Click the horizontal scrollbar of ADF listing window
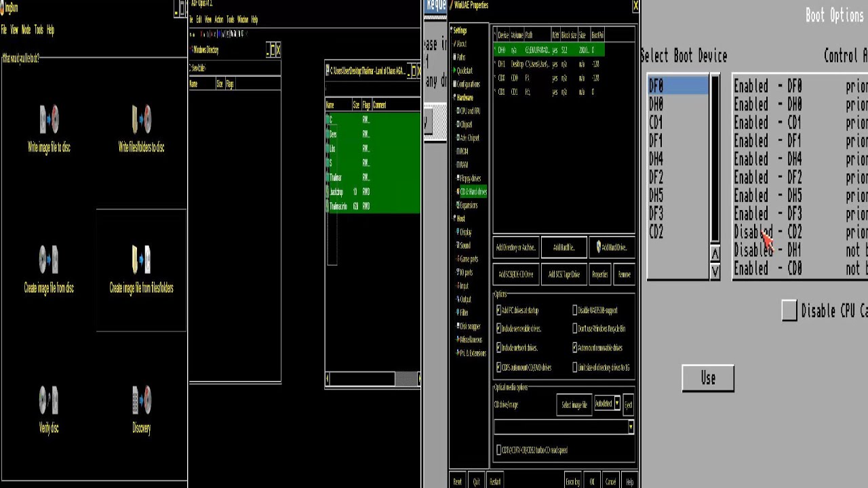Screen dimensions: 868x488 click(372, 379)
